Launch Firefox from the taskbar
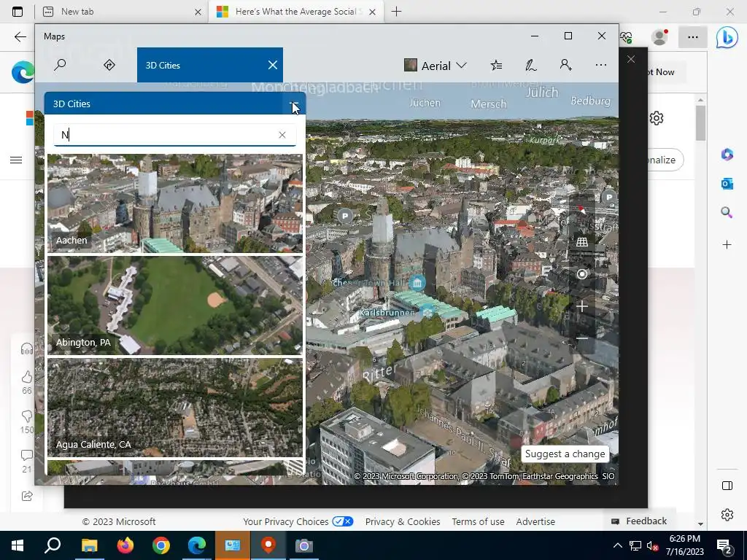The image size is (747, 560). (x=125, y=545)
